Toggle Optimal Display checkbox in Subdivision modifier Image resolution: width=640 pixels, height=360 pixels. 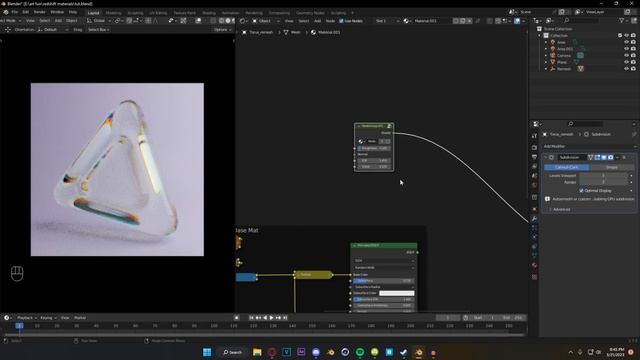(581, 191)
